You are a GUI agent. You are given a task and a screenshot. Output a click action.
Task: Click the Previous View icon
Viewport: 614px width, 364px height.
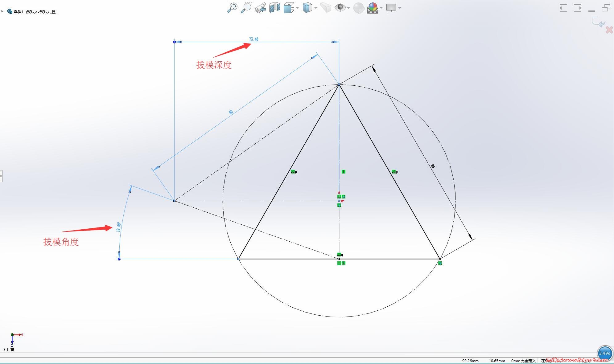[261, 8]
